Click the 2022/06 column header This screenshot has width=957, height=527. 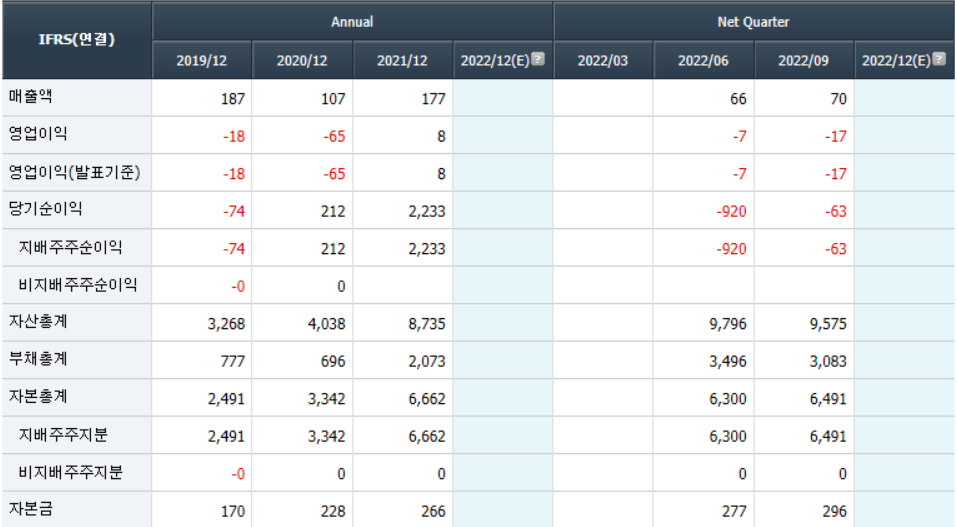[x=703, y=60]
